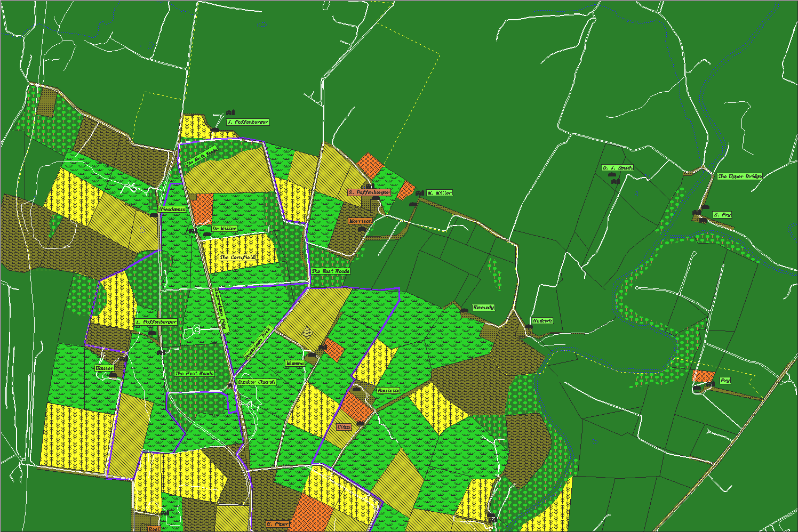The width and height of the screenshot is (798, 532).
Task: Select the Kennedy house icon
Action: [464, 310]
